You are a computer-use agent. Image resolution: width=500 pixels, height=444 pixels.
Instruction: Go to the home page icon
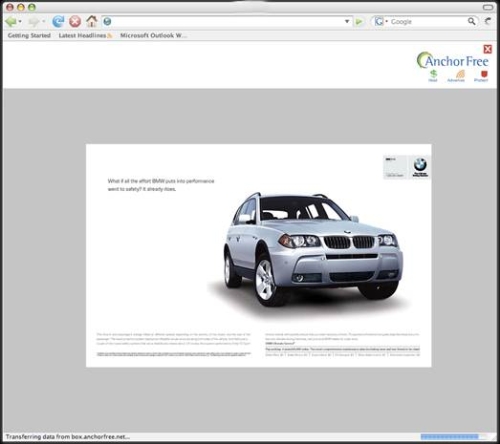(x=92, y=21)
